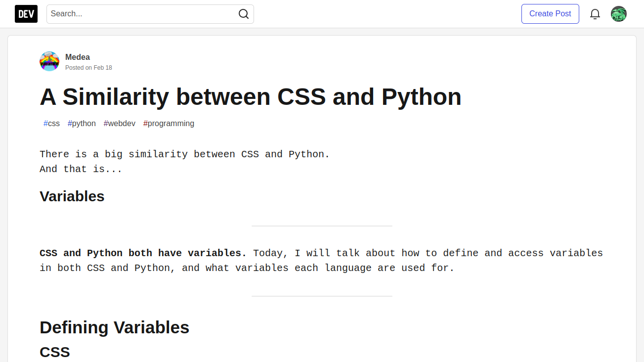Open the notifications bell
Screen dimensions: 644x362
(x=595, y=14)
